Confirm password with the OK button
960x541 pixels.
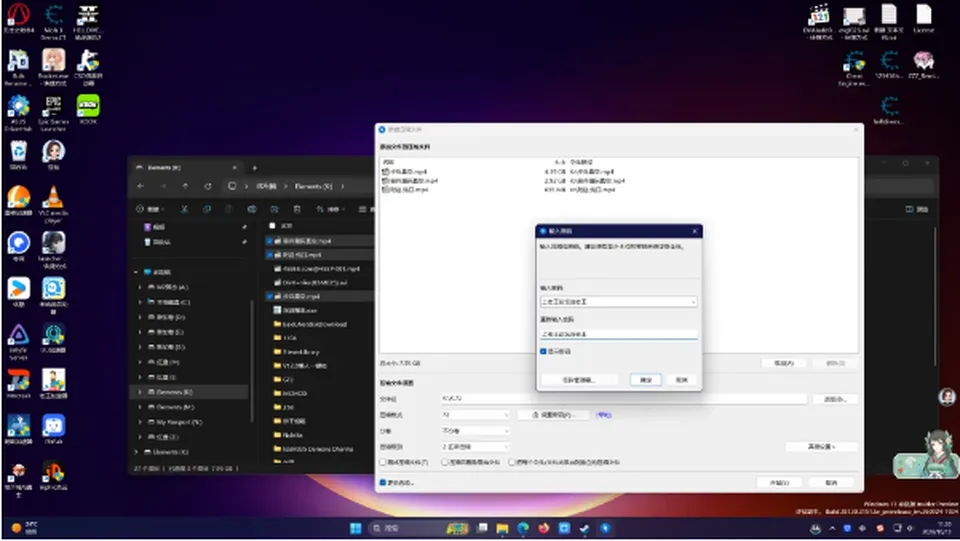[x=646, y=380]
